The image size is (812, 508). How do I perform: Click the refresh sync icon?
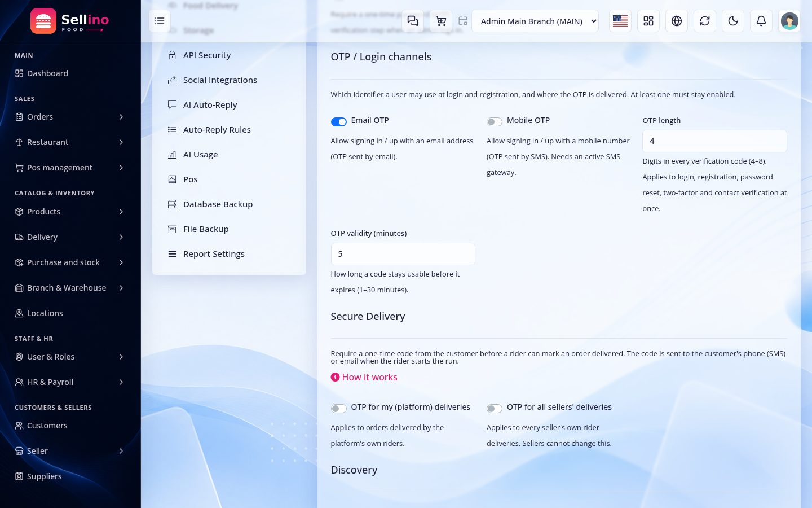(705, 21)
